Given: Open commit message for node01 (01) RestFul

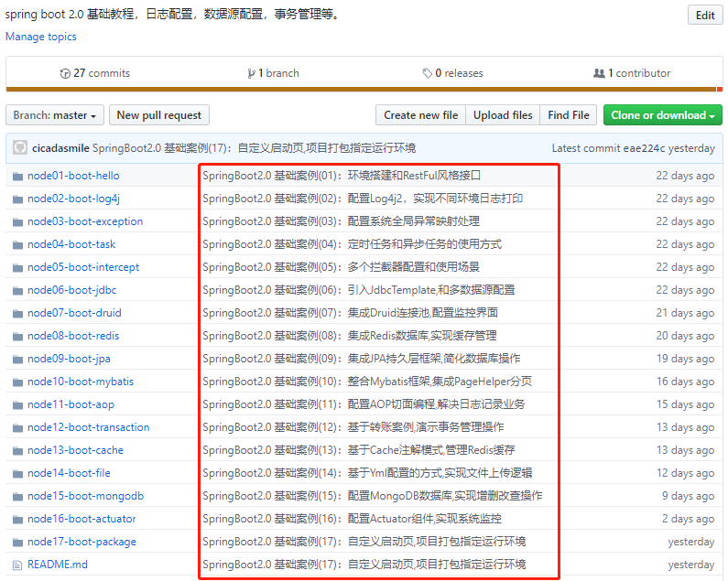Looking at the screenshot, I should tap(342, 176).
